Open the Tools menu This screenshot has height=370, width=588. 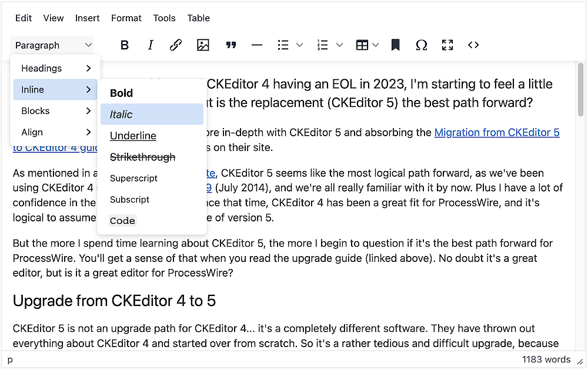pos(164,18)
